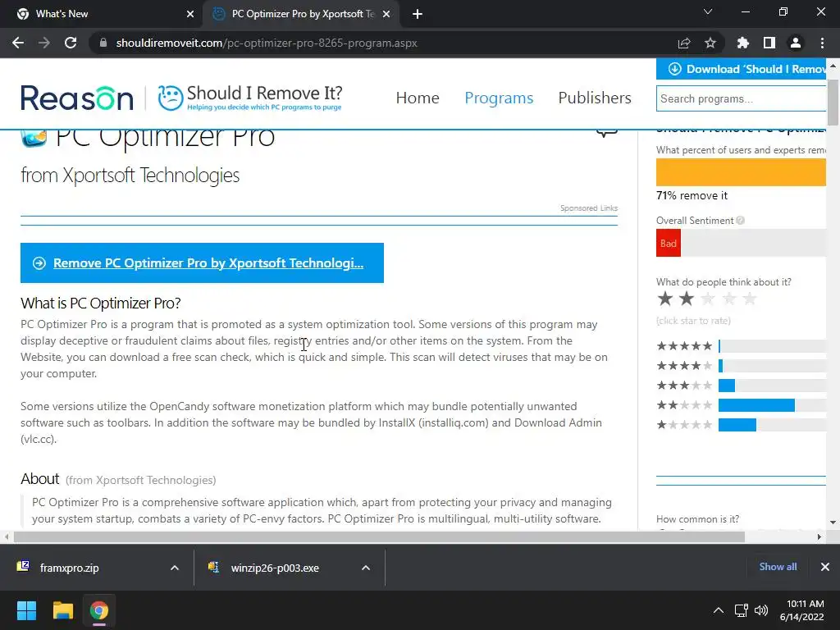Click the scroll right arrow of horizontal scrollbar
Viewport: 840px width, 630px height.
(819, 536)
